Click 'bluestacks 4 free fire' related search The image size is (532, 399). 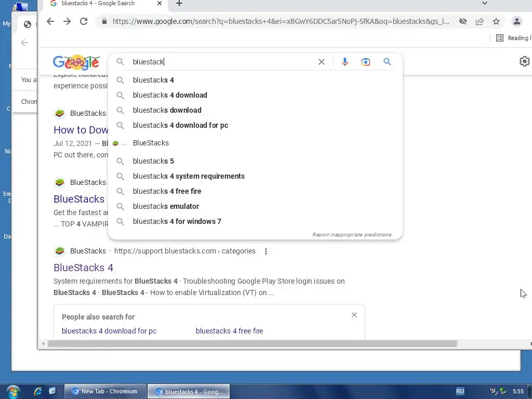point(229,331)
